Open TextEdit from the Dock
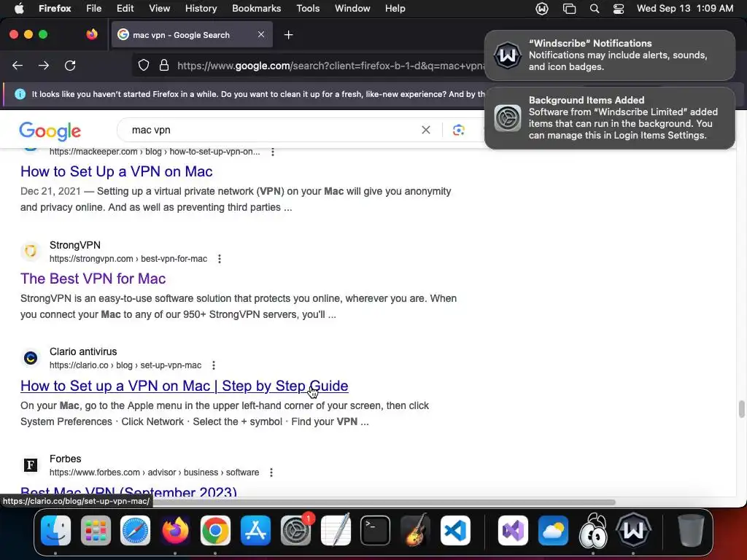The image size is (747, 560). (x=336, y=531)
